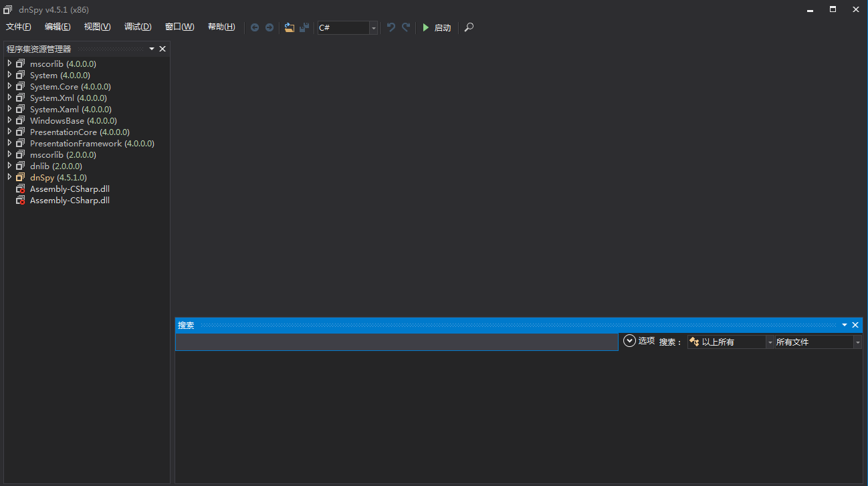Image resolution: width=868 pixels, height=486 pixels.
Task: Click the round options chevron icon
Action: point(629,341)
